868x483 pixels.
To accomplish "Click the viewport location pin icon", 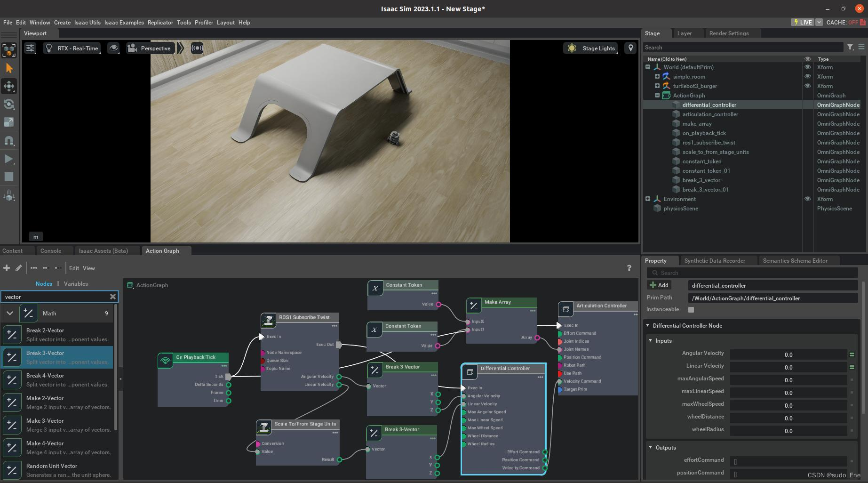I will pyautogui.click(x=630, y=48).
